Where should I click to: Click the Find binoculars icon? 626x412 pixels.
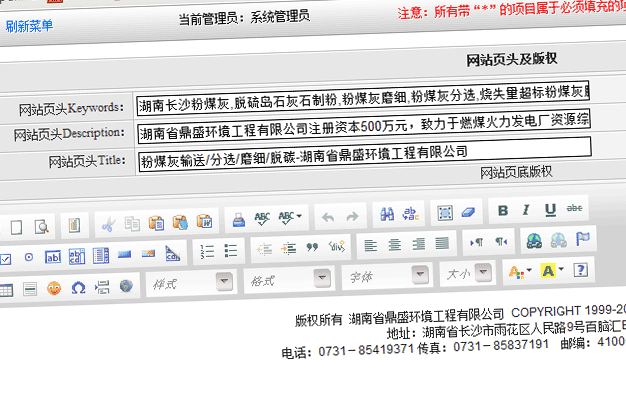tap(387, 214)
